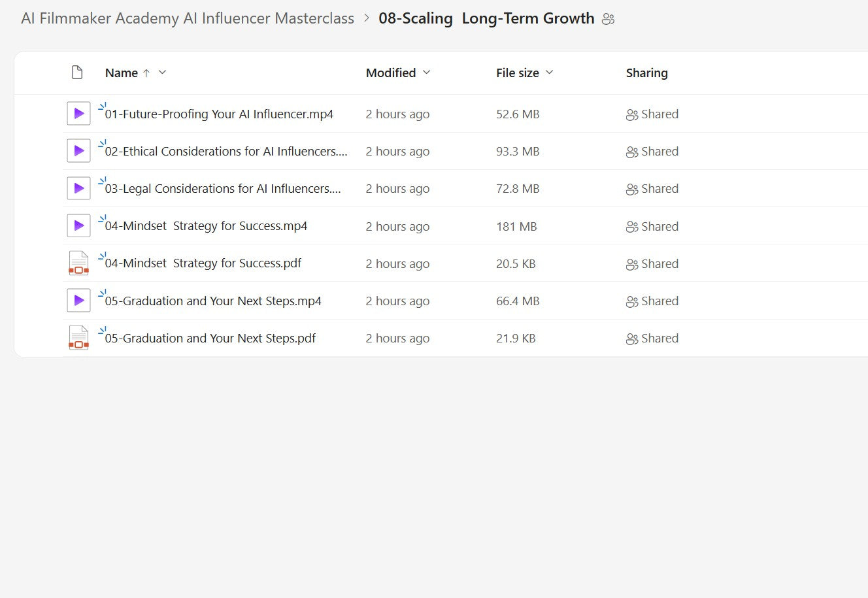This screenshot has height=598, width=868.
Task: Go to AI Filmmaker Academy breadcrumb folder
Action: [188, 18]
